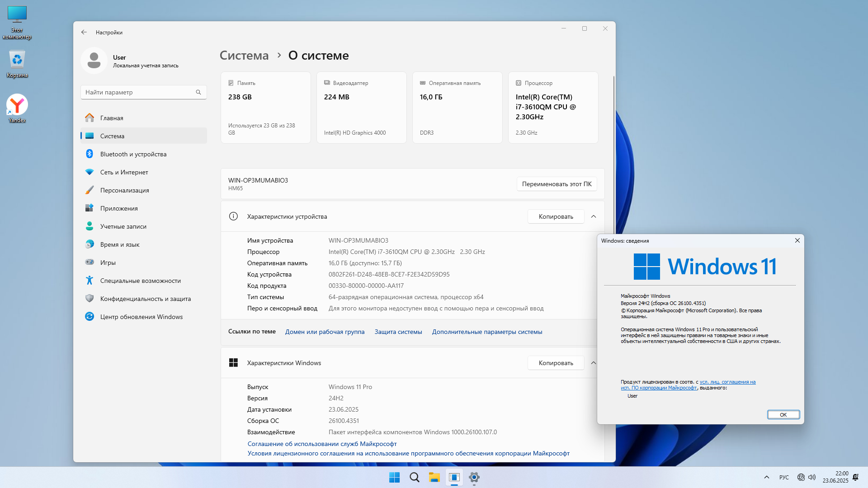The height and width of the screenshot is (488, 868).
Task: Collapse Характеристики Windows section chevron
Action: 593,363
